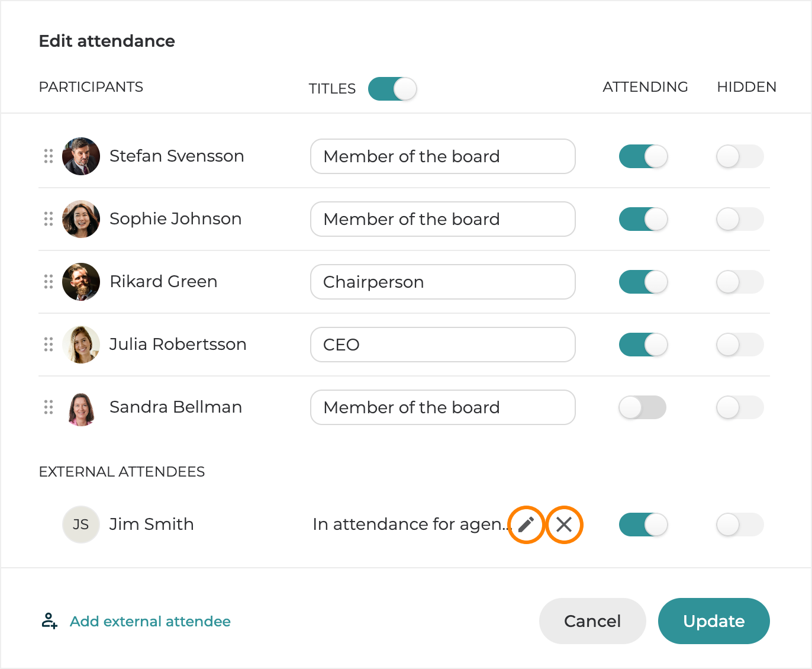Click the drag handle beside Sophie Johnson
Screen dimensions: 812x669
click(49, 219)
